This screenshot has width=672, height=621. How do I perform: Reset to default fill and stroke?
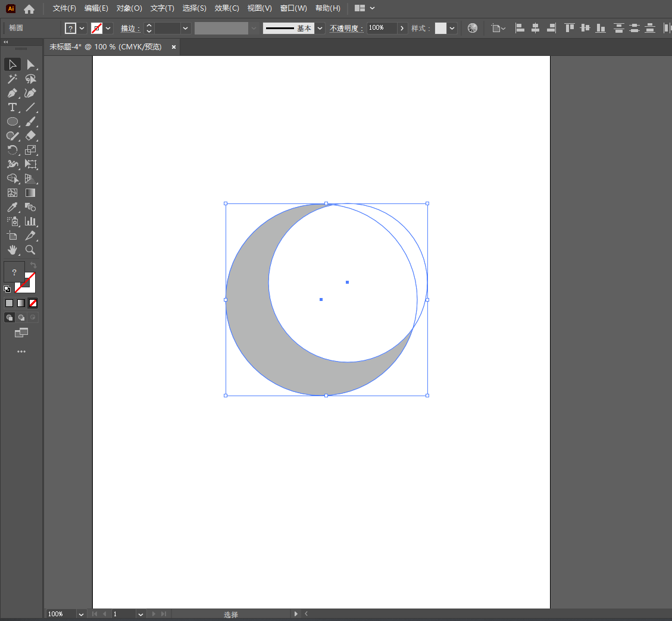(x=7, y=289)
